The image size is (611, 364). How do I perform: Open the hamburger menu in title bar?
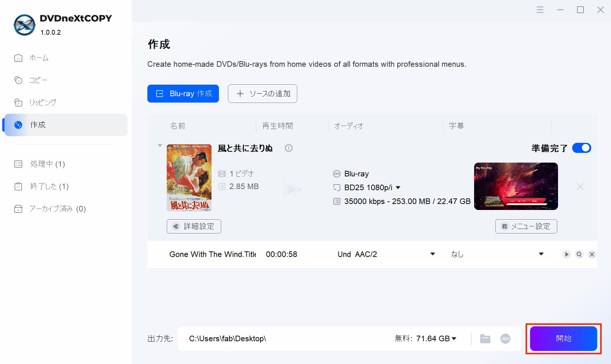click(540, 10)
